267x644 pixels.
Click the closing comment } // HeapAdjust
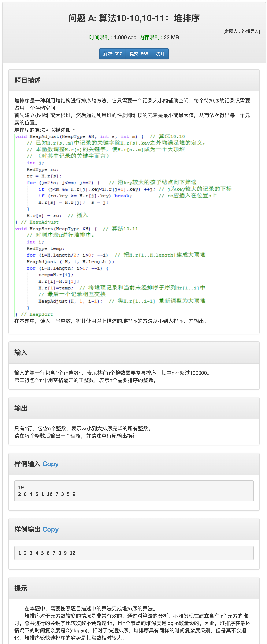click(37, 222)
